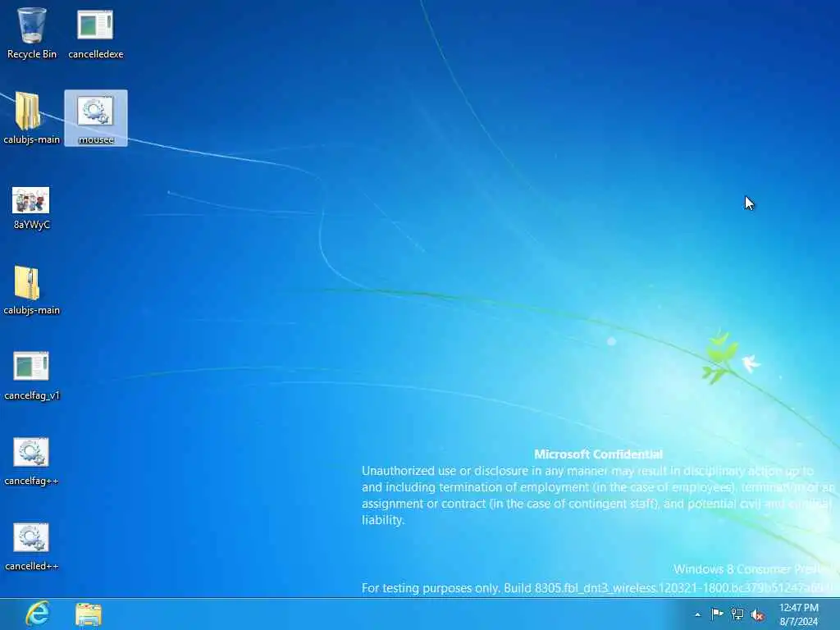Click the 'cancelfag++' label text
This screenshot has height=630, width=840.
pyautogui.click(x=32, y=481)
